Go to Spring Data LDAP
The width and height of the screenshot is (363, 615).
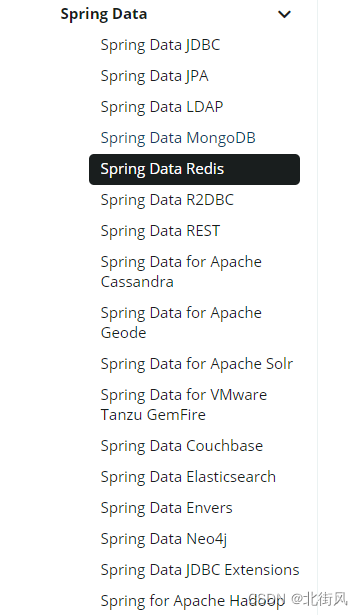pyautogui.click(x=162, y=107)
